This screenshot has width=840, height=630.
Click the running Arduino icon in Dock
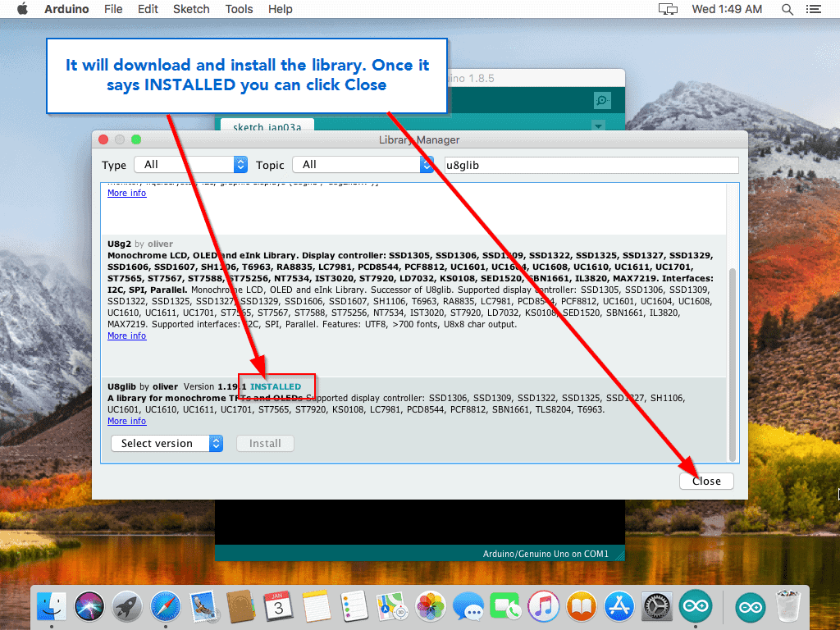click(696, 606)
